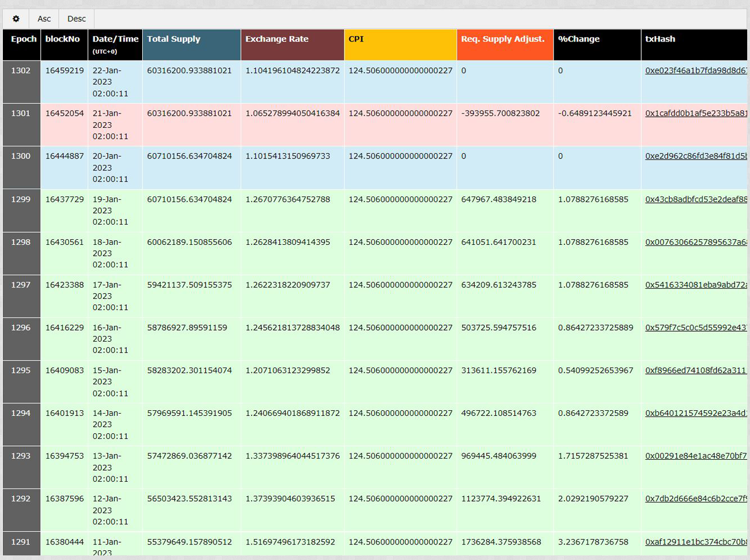The height and width of the screenshot is (560, 750).
Task: Open txHash link starting 0x1cafdd0b1af5
Action: click(x=696, y=113)
